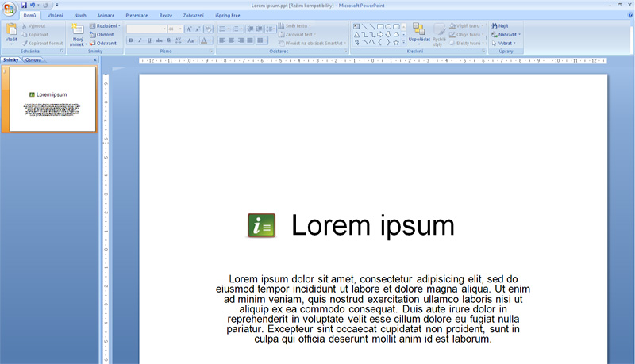Screen dimensions: 635x364
Task: Center the text alignment
Action: (x=231, y=40)
